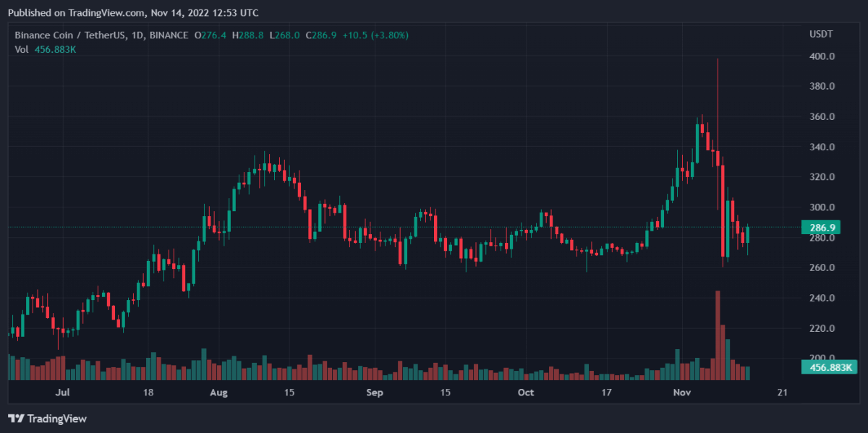The height and width of the screenshot is (433, 868).
Task: Click the 260.0 price axis label
Action: tap(823, 267)
